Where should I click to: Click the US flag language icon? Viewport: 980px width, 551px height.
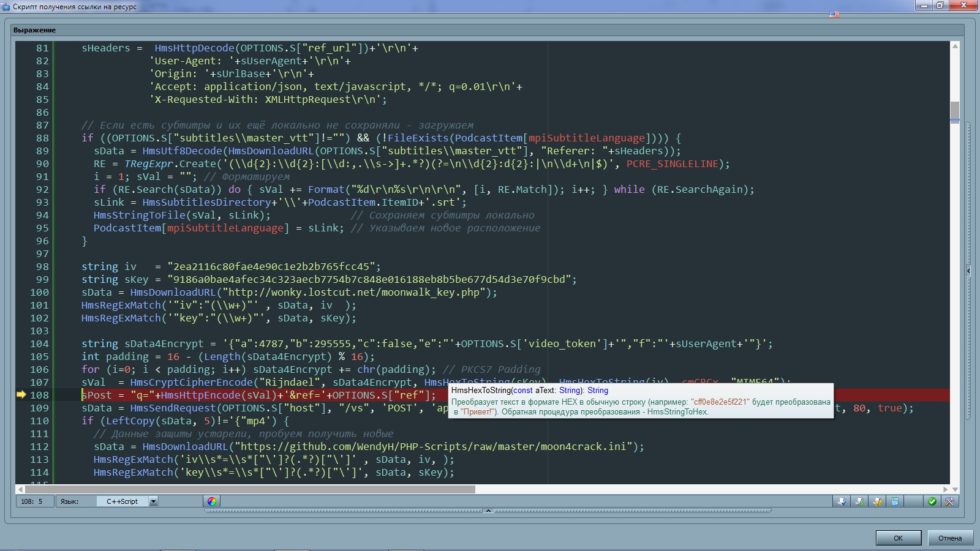[x=834, y=14]
